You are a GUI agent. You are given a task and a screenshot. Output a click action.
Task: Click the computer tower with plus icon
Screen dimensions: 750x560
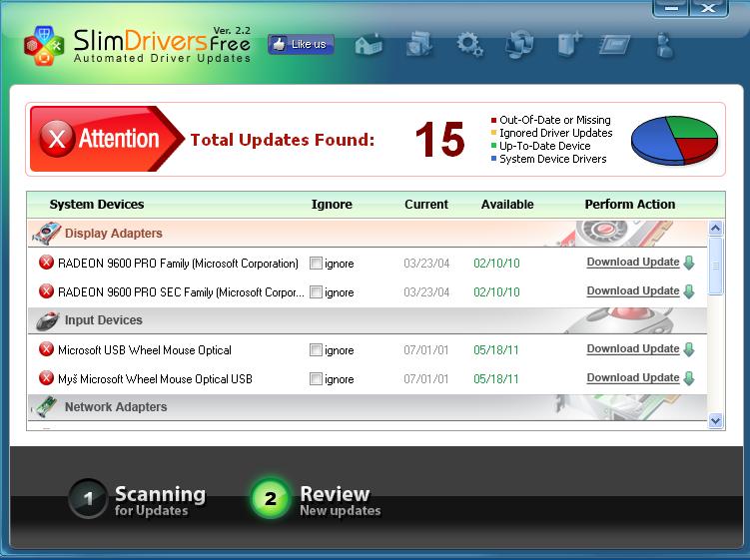click(569, 44)
